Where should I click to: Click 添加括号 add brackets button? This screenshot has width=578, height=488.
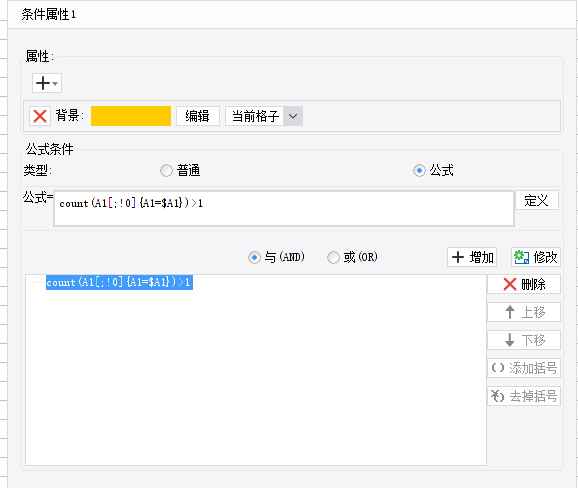point(524,368)
